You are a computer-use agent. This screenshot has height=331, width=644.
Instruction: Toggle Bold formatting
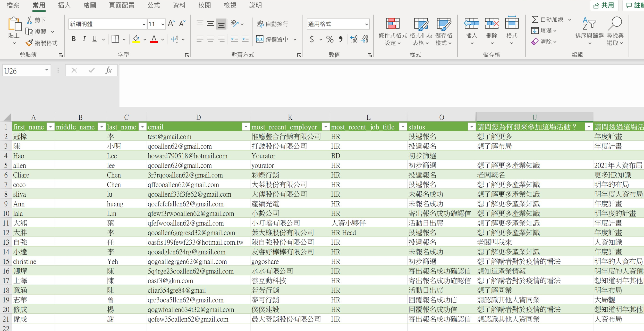click(74, 39)
